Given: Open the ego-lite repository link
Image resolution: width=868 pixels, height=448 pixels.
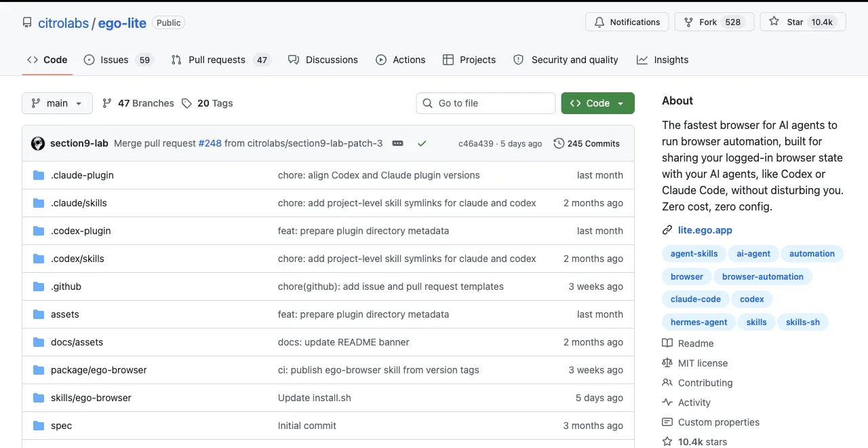Looking at the screenshot, I should click(122, 23).
